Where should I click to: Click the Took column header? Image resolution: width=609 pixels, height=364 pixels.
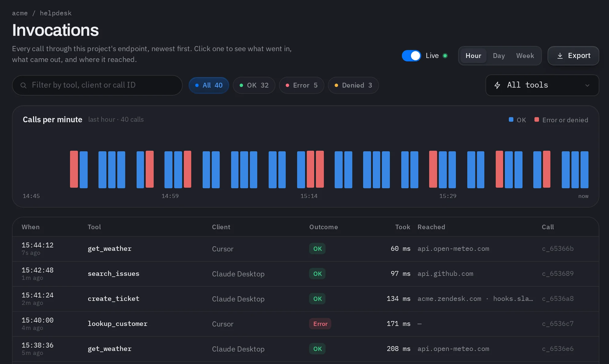403,227
